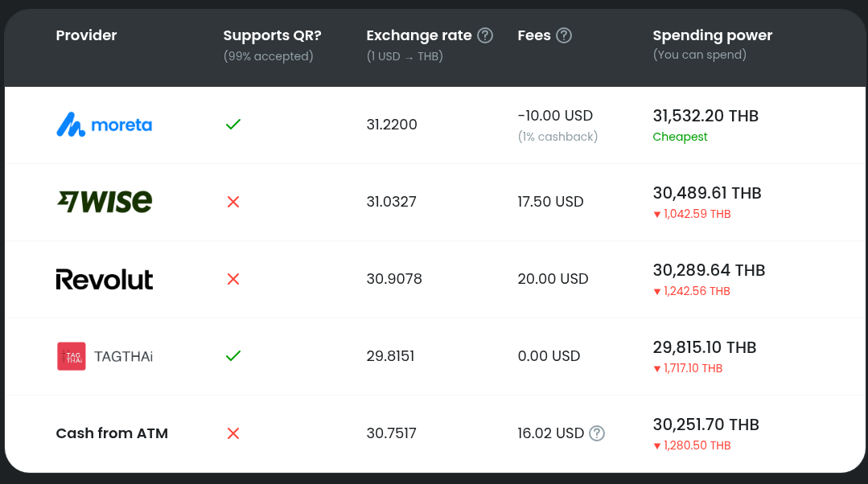
Task: Click the red QR cross for ATM cash
Action: click(x=233, y=433)
